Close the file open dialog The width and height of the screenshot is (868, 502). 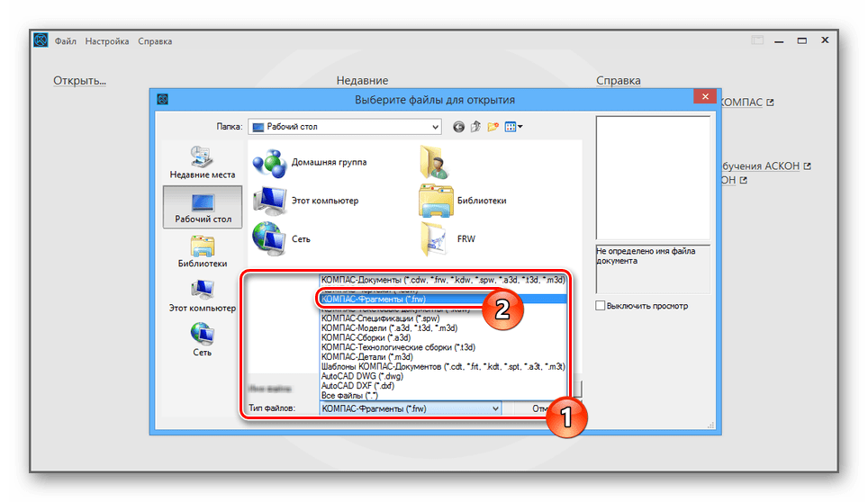tap(705, 97)
